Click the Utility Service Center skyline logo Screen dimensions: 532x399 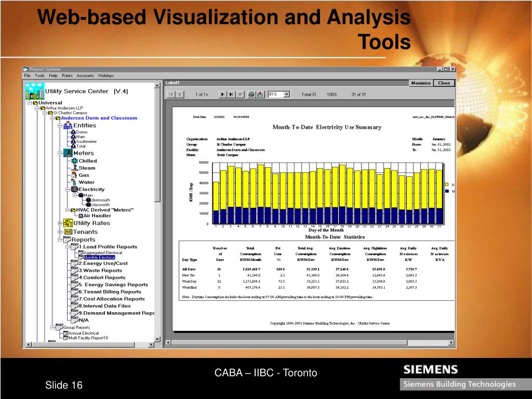pos(35,91)
